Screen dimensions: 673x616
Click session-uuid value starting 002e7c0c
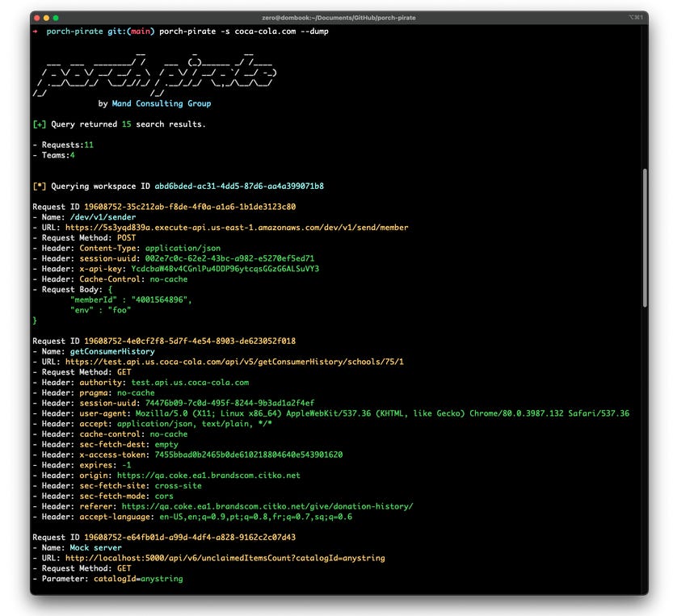(x=229, y=258)
